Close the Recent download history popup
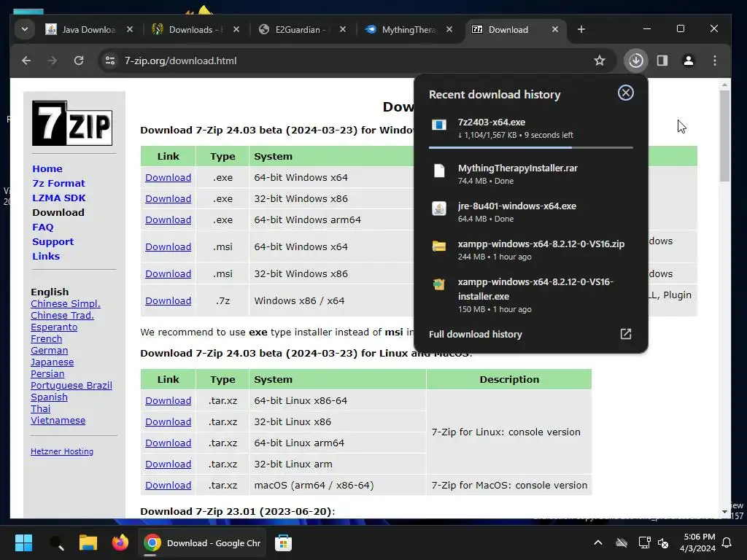Image resolution: width=747 pixels, height=560 pixels. pyautogui.click(x=625, y=93)
